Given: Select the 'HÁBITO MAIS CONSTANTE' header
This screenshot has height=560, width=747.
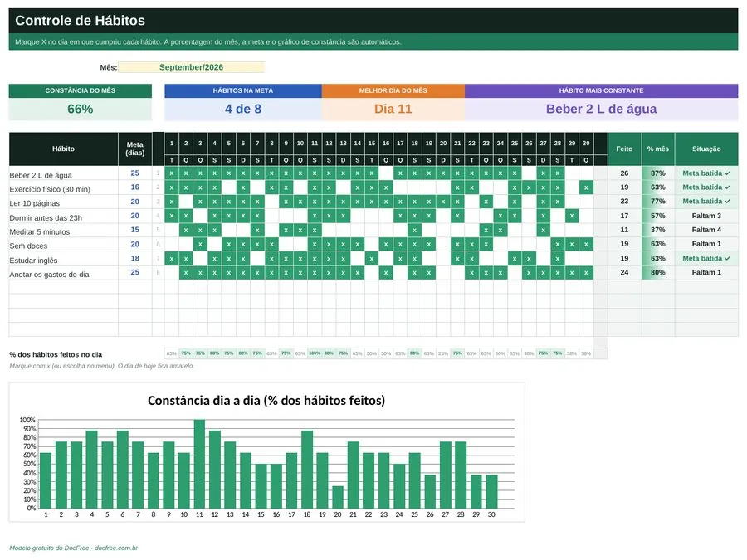Looking at the screenshot, I should coord(601,90).
